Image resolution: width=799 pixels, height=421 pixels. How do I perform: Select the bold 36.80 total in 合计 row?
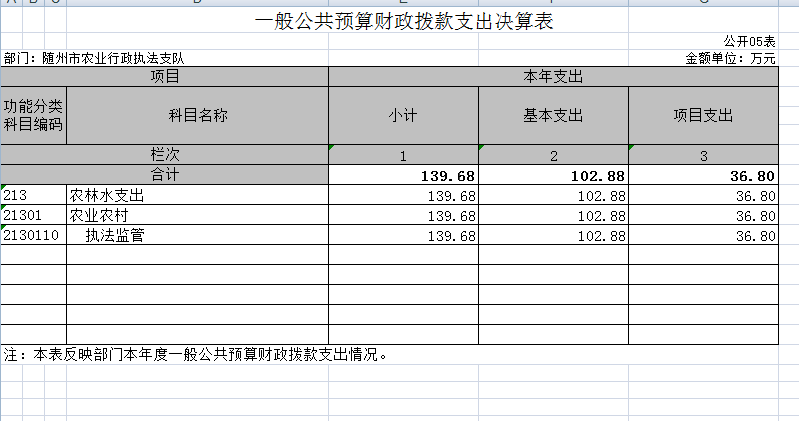(x=703, y=175)
